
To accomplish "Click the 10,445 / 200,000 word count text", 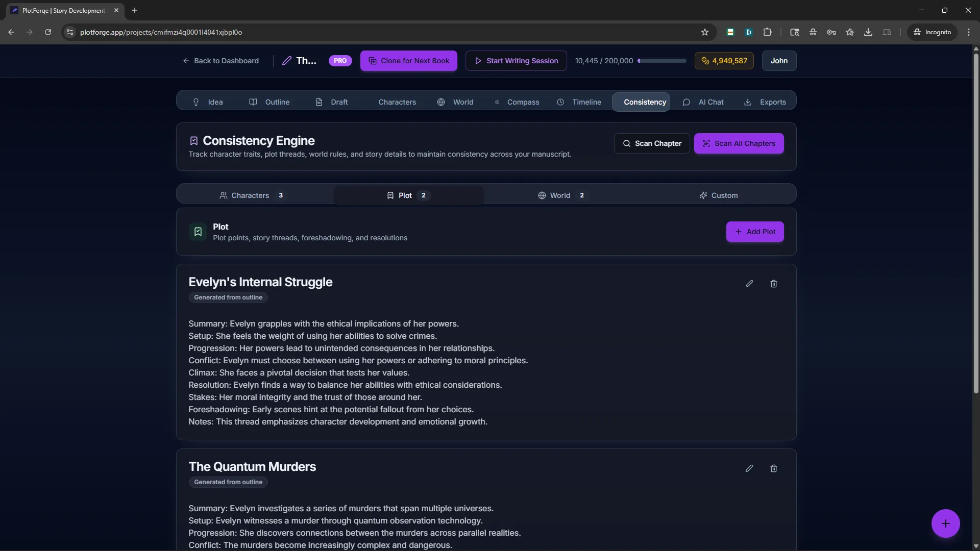I will (x=604, y=61).
